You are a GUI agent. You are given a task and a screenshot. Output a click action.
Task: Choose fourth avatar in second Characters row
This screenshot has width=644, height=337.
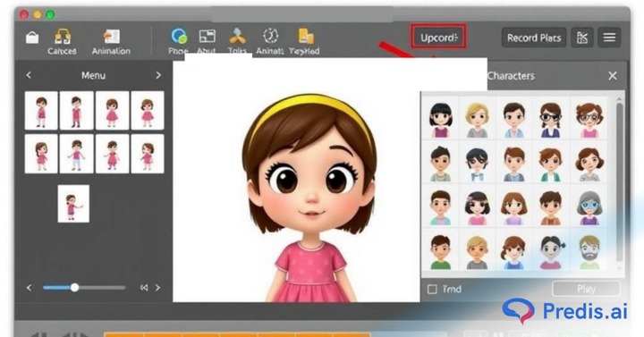(x=550, y=164)
